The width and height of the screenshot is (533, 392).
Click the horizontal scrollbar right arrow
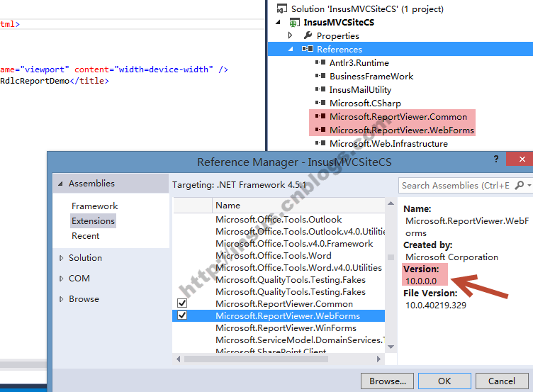(378, 359)
